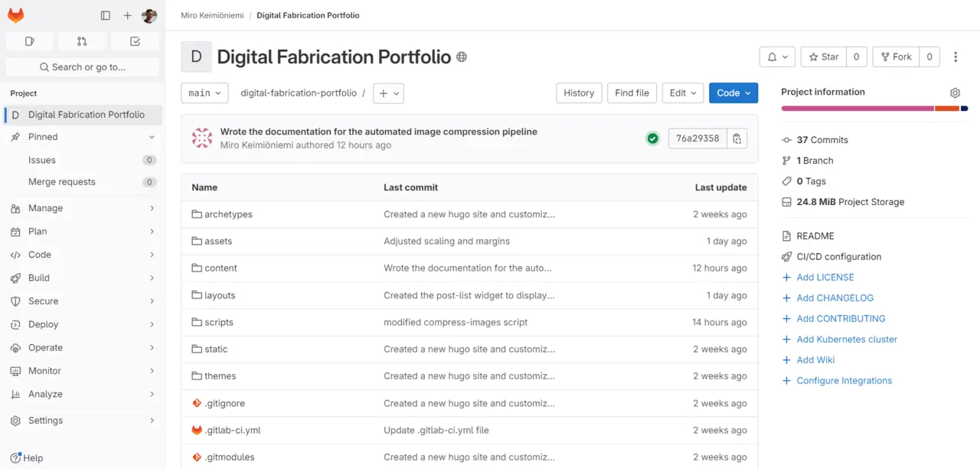This screenshot has width=980, height=469.
Task: Expand the Manage sidebar section
Action: [x=83, y=208]
